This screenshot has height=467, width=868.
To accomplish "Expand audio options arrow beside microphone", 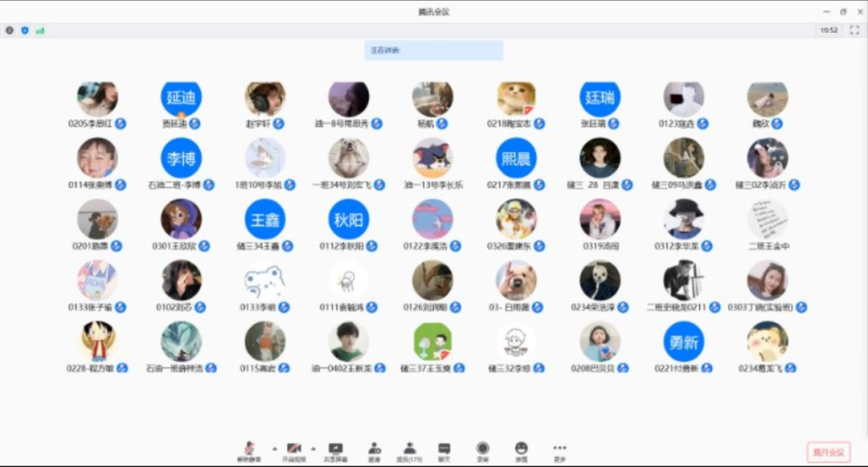I will click(274, 448).
